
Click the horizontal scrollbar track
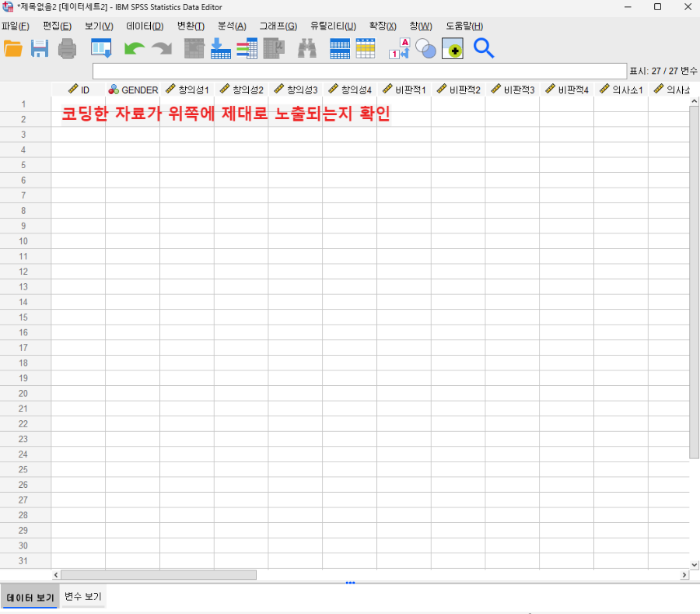[389, 575]
